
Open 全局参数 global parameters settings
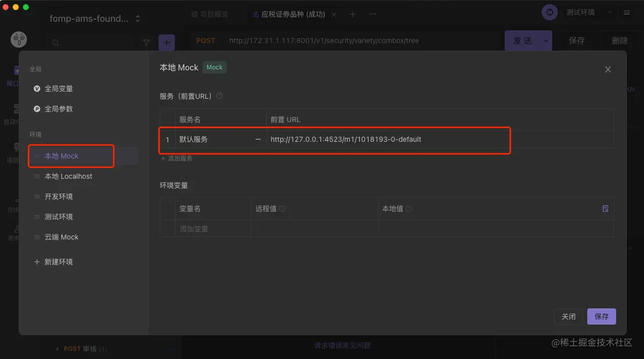[58, 109]
